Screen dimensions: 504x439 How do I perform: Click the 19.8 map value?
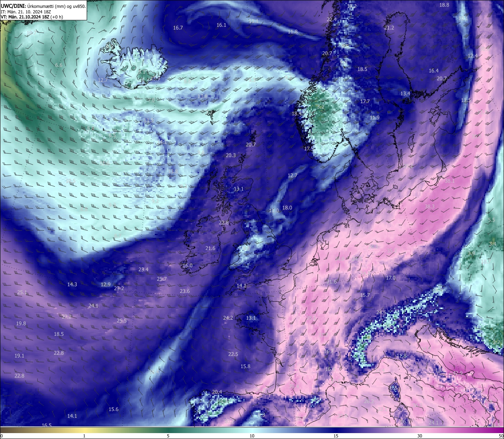tap(21, 323)
